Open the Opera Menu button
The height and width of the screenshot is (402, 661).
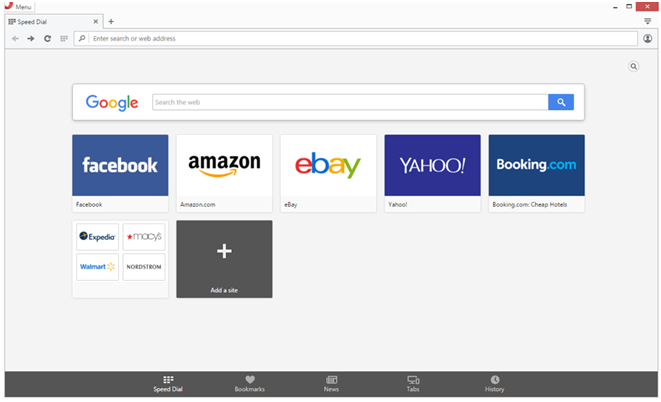click(x=17, y=6)
